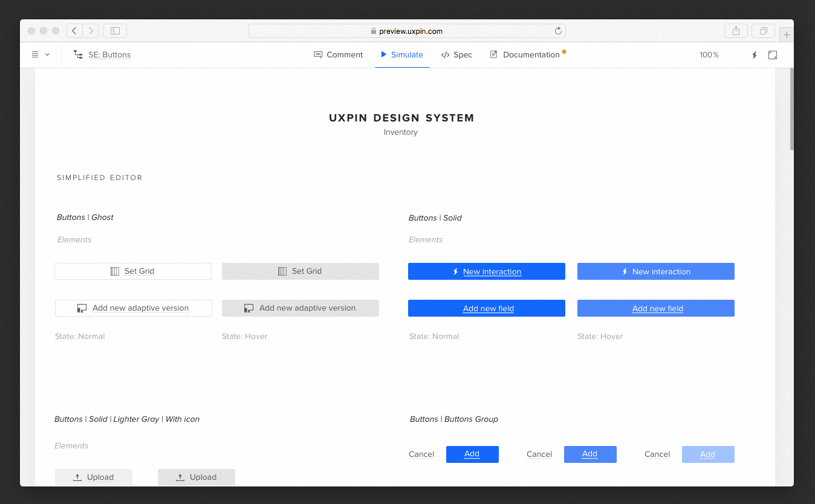Open the hamburger menu icon
815x504 pixels.
(35, 54)
